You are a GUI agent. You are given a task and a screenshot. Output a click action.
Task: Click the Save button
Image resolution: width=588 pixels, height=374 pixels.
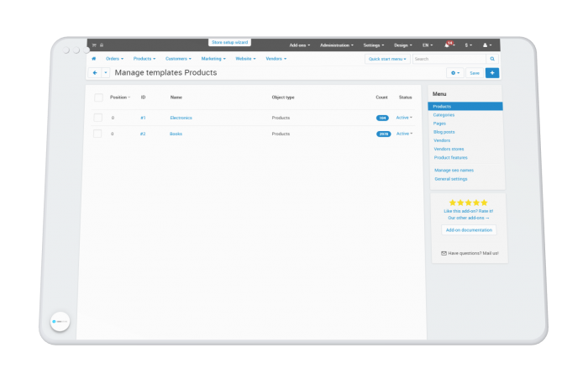point(475,73)
